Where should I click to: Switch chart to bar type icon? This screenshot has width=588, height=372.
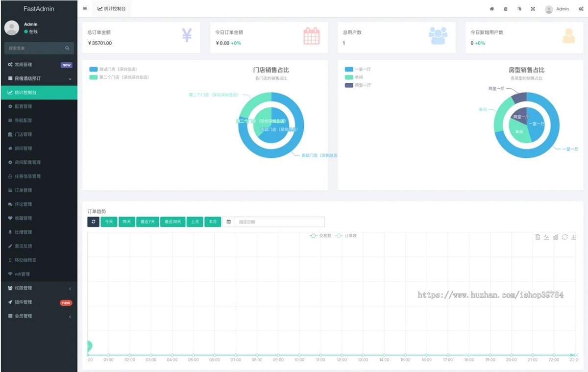coord(556,237)
